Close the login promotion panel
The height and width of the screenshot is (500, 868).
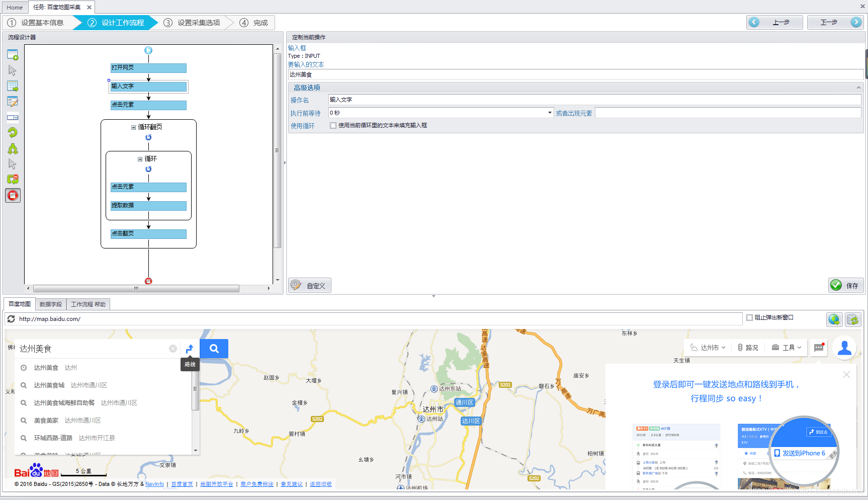point(846,375)
